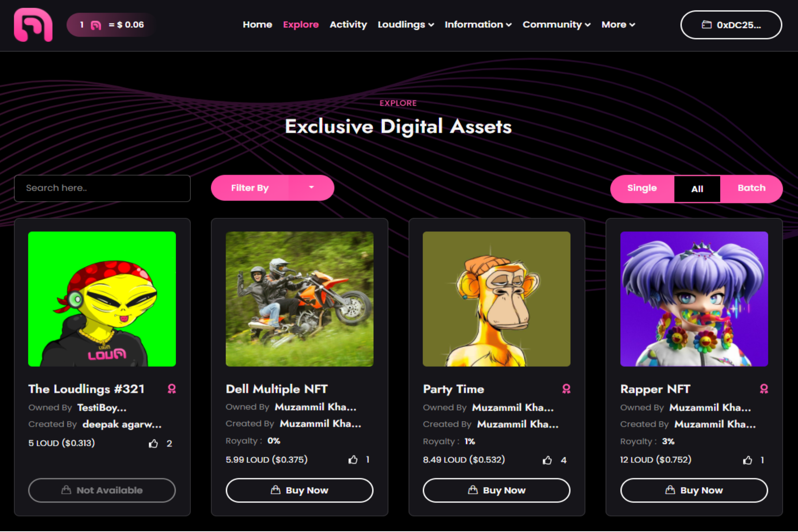
Task: Click the pink LOUD logo icon
Action: click(33, 25)
